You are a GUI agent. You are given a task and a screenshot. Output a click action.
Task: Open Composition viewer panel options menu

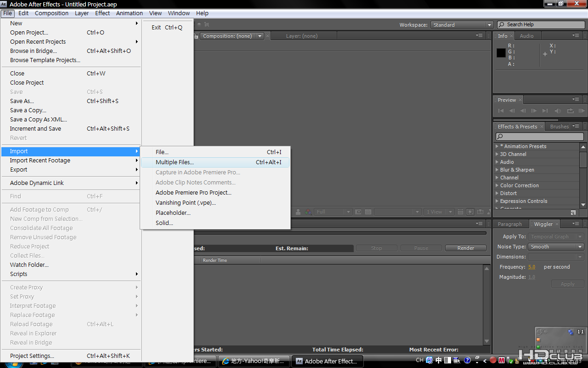click(x=479, y=35)
